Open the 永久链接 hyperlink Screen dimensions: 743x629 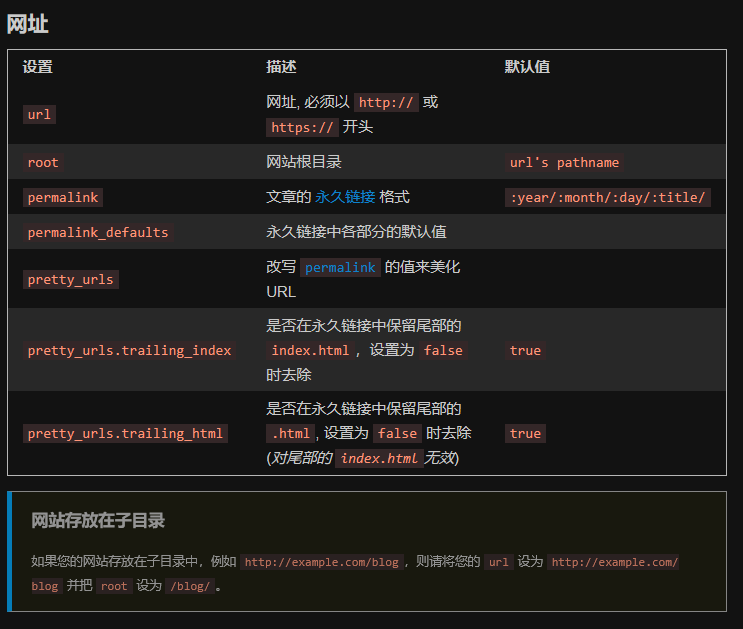coord(345,197)
